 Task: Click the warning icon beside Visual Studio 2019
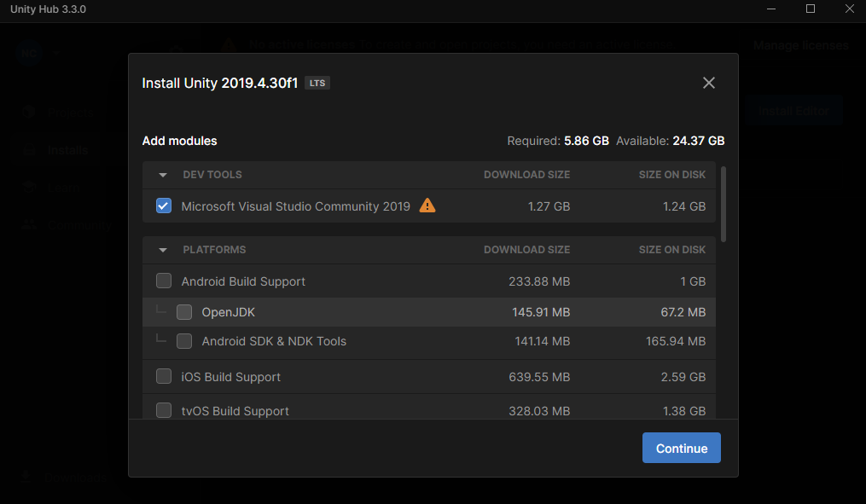(427, 205)
